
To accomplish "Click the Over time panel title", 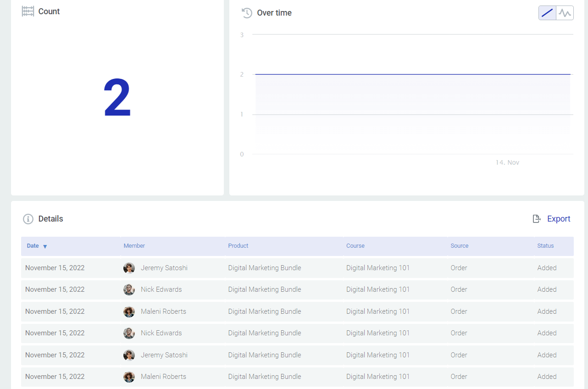I will coord(274,13).
